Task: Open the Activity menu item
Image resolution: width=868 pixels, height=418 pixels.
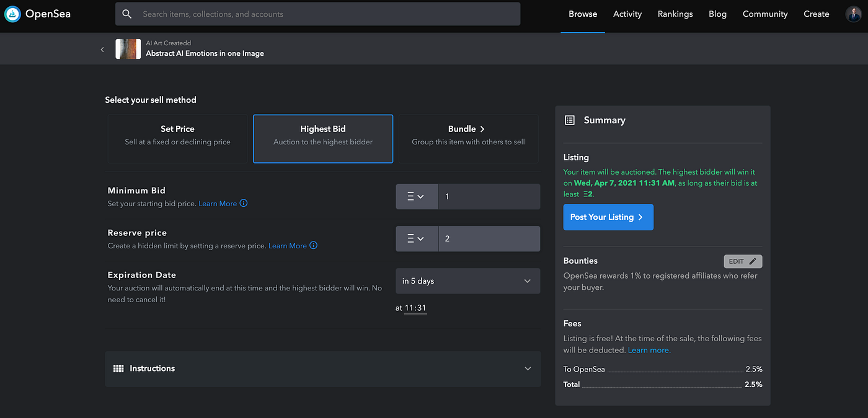Action: (627, 14)
